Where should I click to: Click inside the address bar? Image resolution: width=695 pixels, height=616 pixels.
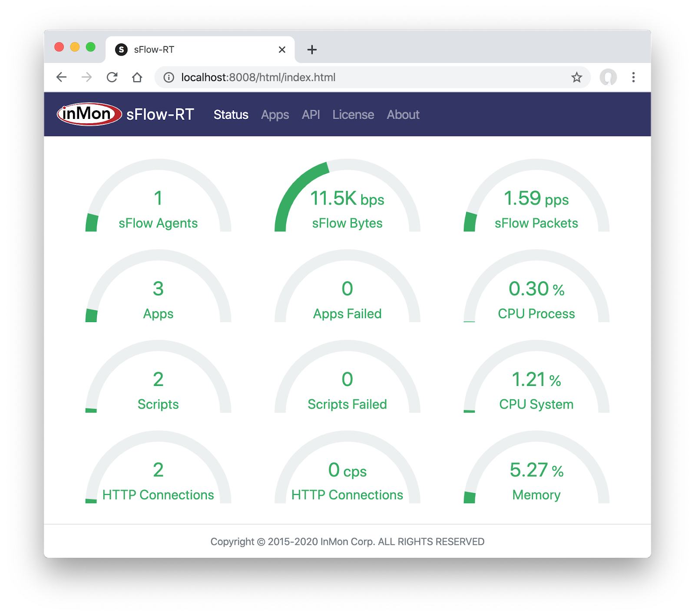pyautogui.click(x=304, y=77)
